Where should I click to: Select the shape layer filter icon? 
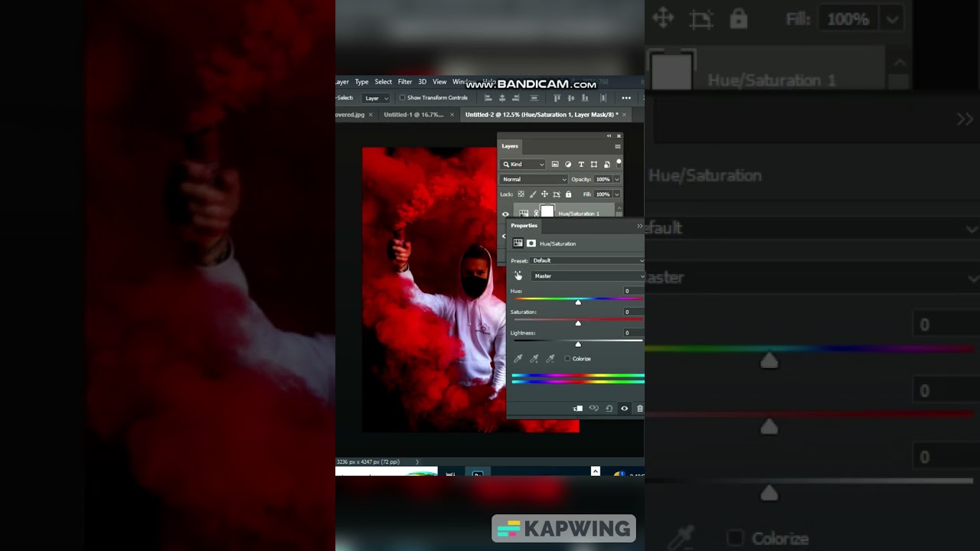click(x=594, y=165)
